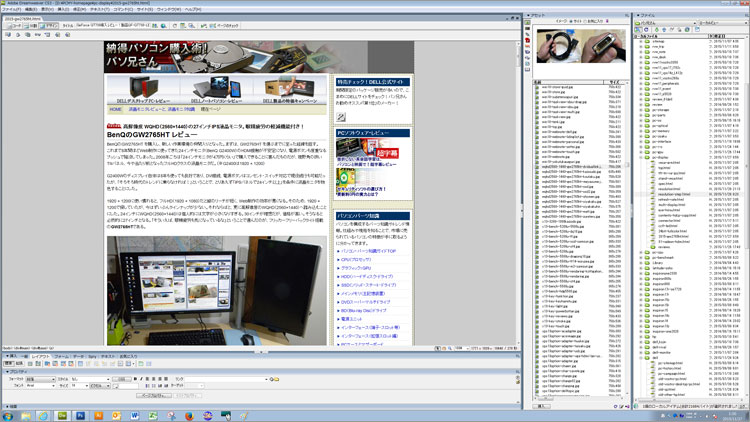Select Scripts category in Assets panel
This screenshot has height=422, width=750.
(528, 58)
